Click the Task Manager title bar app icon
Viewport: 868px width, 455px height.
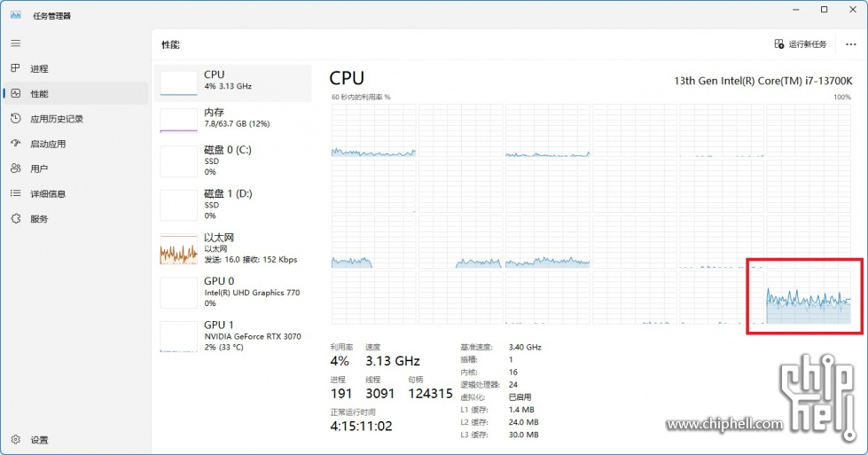pos(15,15)
